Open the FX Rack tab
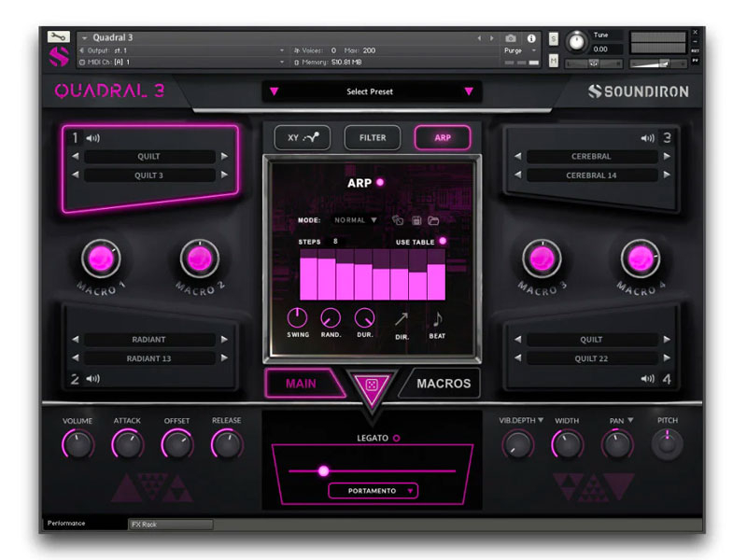Image resolution: width=747 pixels, height=560 pixels. tap(171, 525)
